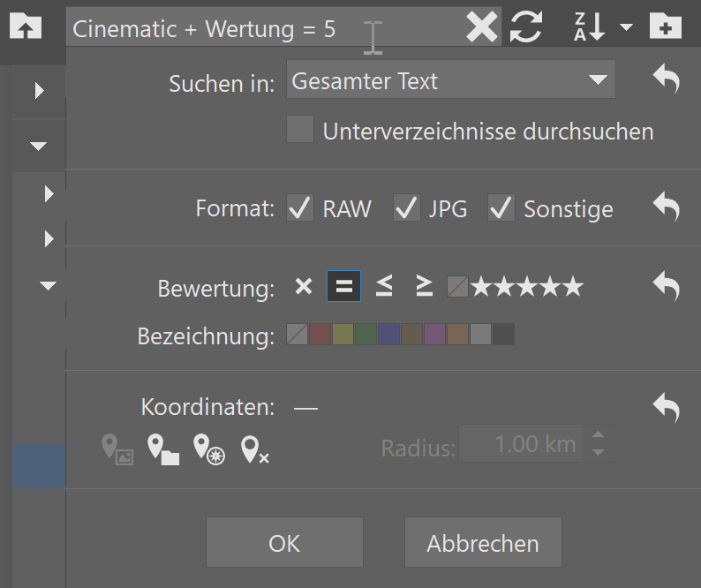
Task: Pick the red label swatch
Action: (320, 335)
